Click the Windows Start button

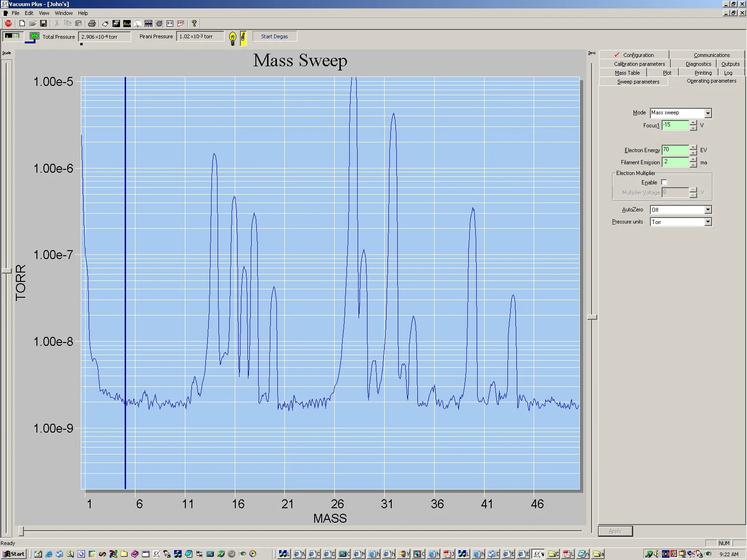coord(14,554)
